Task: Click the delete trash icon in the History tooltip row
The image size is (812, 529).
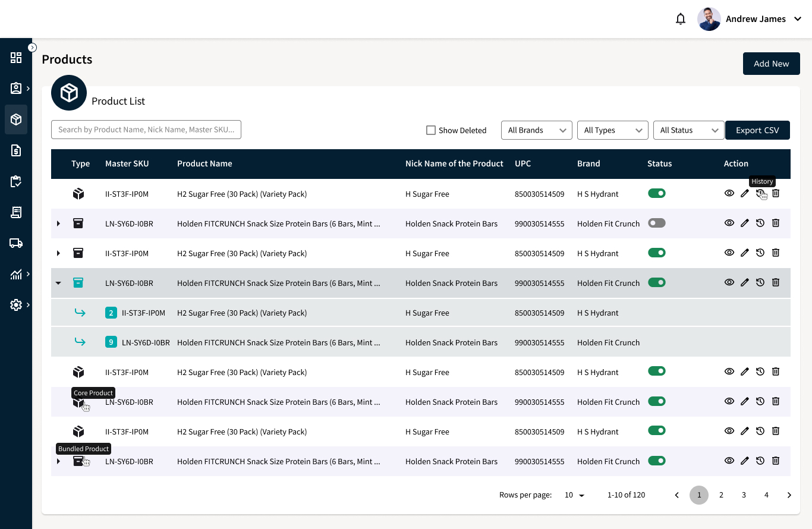Action: click(x=776, y=193)
